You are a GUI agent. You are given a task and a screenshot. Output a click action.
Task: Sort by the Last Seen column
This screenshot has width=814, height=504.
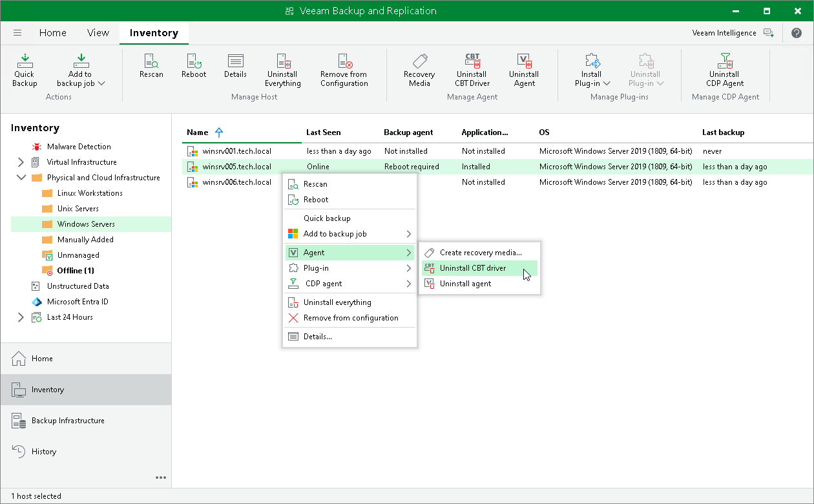pos(323,132)
